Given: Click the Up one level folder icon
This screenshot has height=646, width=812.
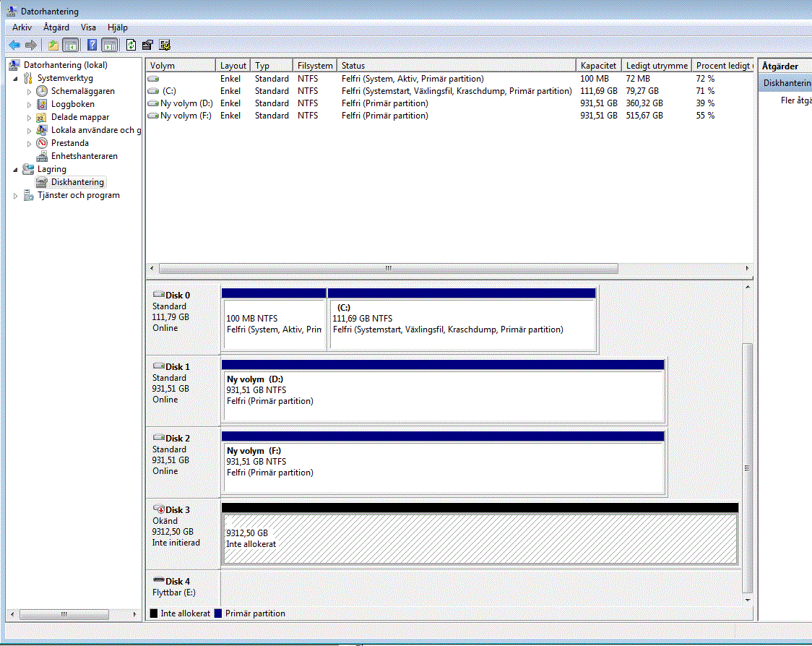Looking at the screenshot, I should (x=53, y=45).
